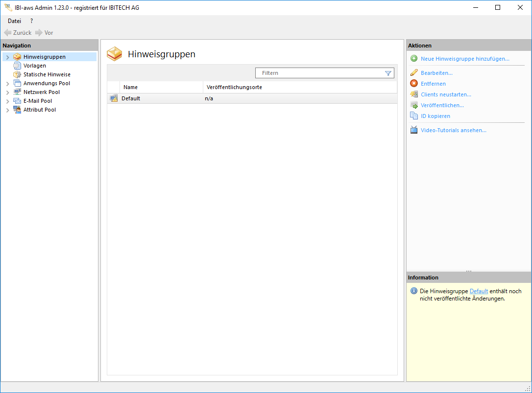The image size is (532, 393).
Task: Open the Datei menu
Action: coord(14,21)
